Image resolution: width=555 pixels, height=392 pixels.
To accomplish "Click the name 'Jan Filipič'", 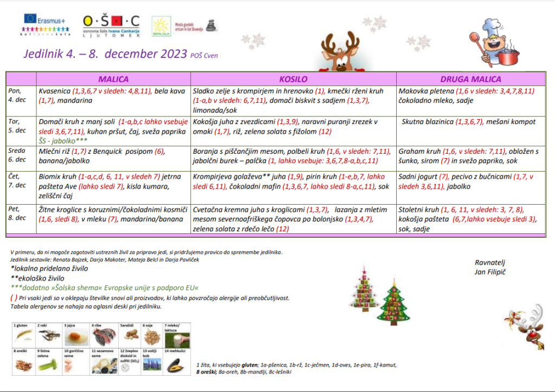I will [x=490, y=272].
